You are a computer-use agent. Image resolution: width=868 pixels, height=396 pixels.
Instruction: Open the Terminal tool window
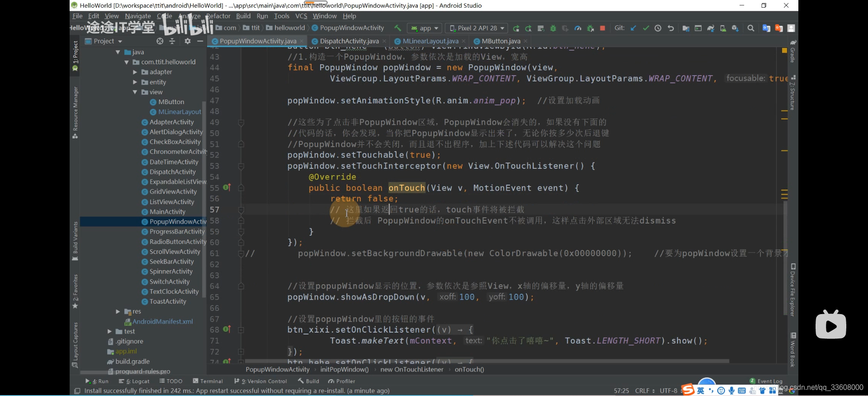point(208,381)
